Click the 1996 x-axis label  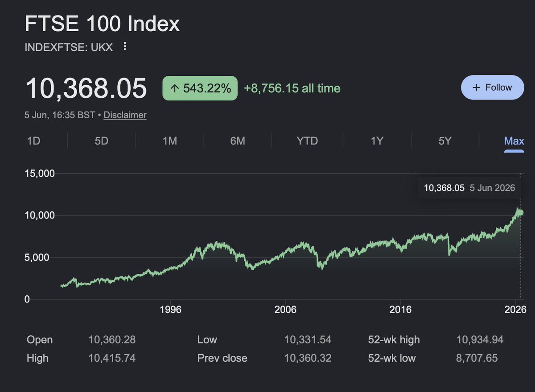coord(171,310)
